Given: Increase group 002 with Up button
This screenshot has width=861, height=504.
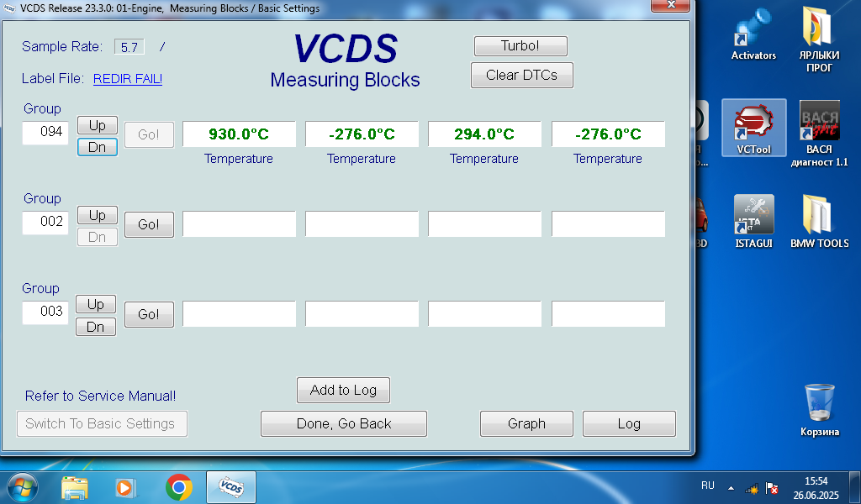Looking at the screenshot, I should 98,215.
